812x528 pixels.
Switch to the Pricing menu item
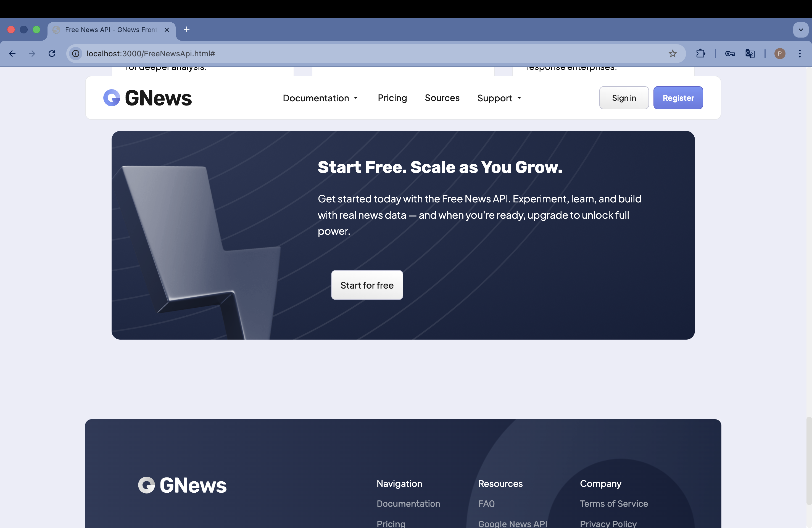392,98
